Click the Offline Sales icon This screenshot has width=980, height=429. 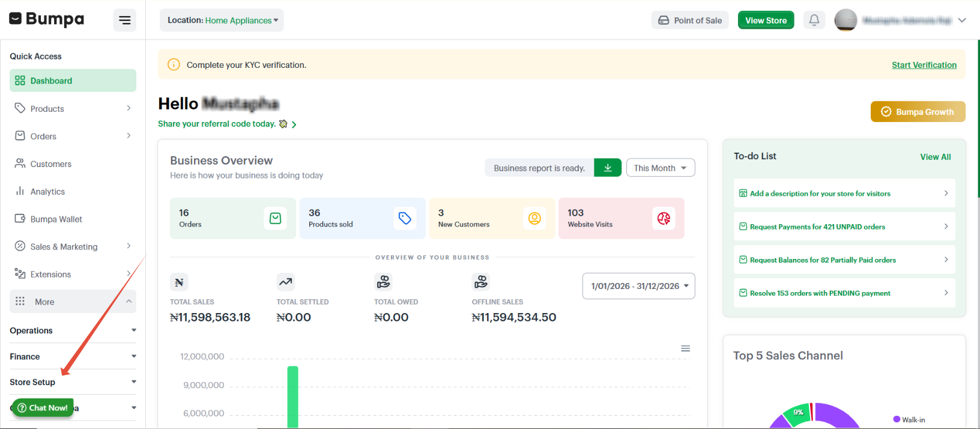click(480, 282)
